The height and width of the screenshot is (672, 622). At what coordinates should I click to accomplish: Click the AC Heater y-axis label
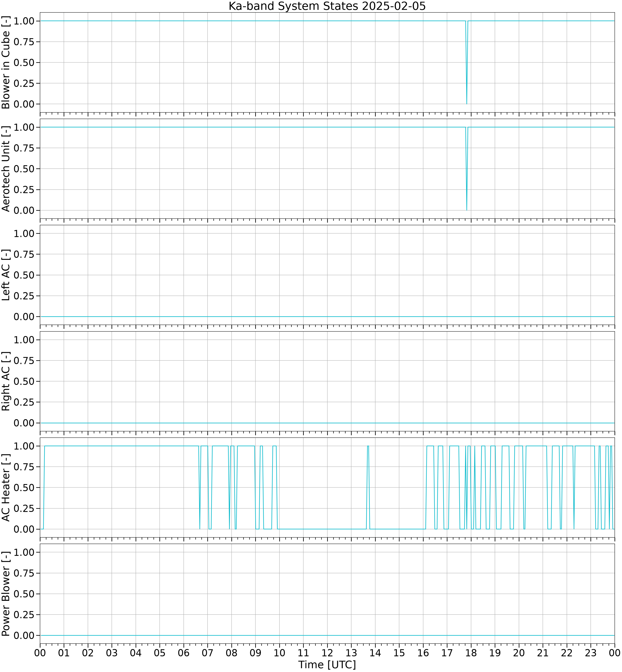coord(6,487)
